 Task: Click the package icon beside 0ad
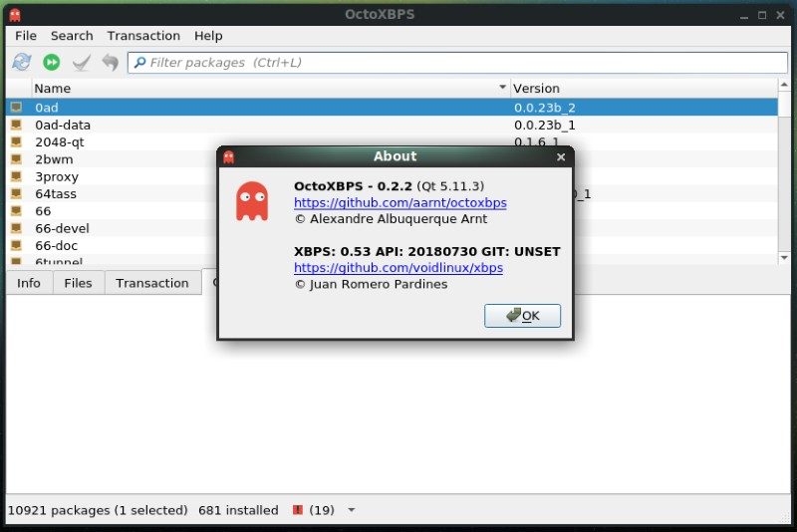pyautogui.click(x=16, y=108)
